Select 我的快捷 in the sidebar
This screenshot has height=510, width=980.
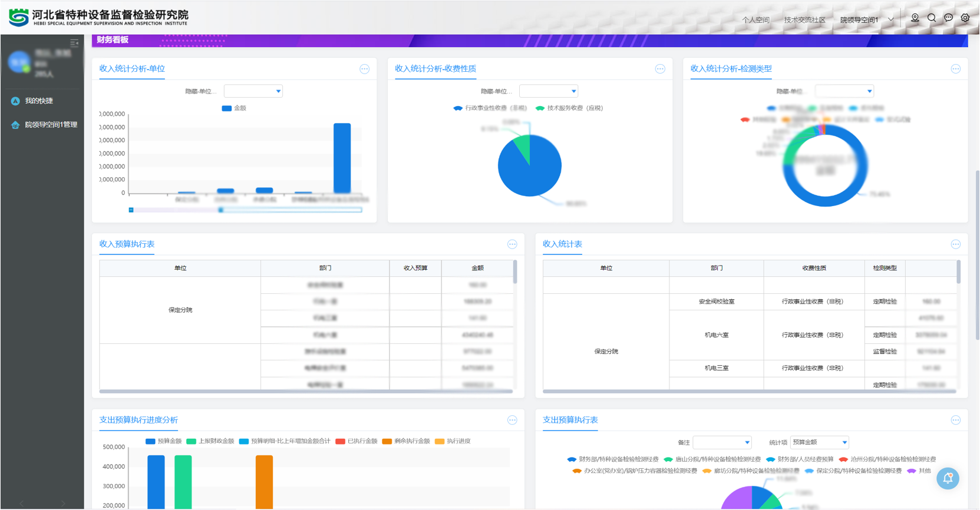click(39, 101)
